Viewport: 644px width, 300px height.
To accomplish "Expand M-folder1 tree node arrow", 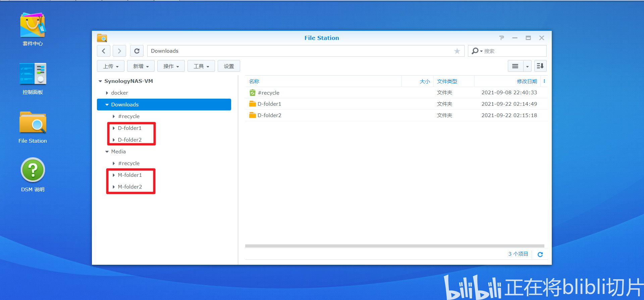I will 114,175.
